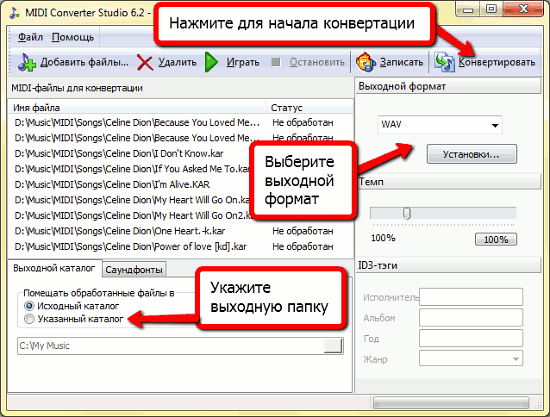Viewport: 550px width, 417px height.
Task: Click the Статус column header
Action: pos(309,107)
